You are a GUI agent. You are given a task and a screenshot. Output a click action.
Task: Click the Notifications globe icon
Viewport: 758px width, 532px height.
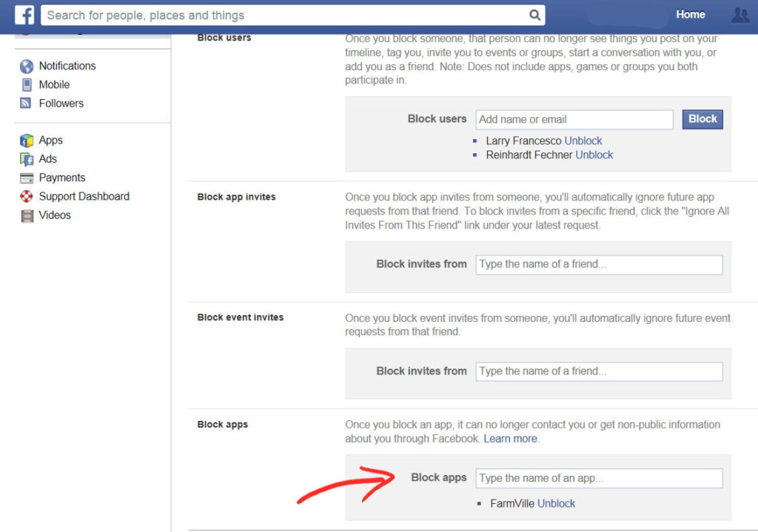point(27,66)
